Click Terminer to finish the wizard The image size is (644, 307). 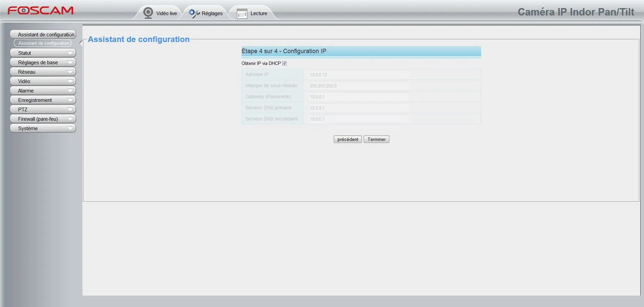click(376, 140)
